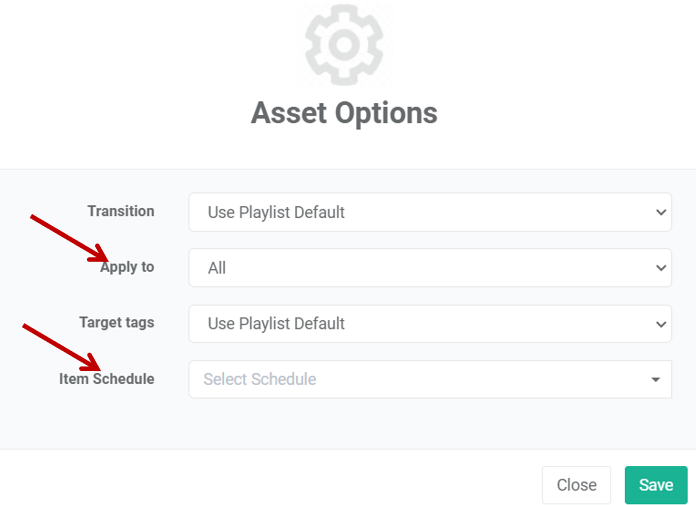This screenshot has width=696, height=505.
Task: Click the chevron arrow in Apply to field
Action: [x=661, y=268]
